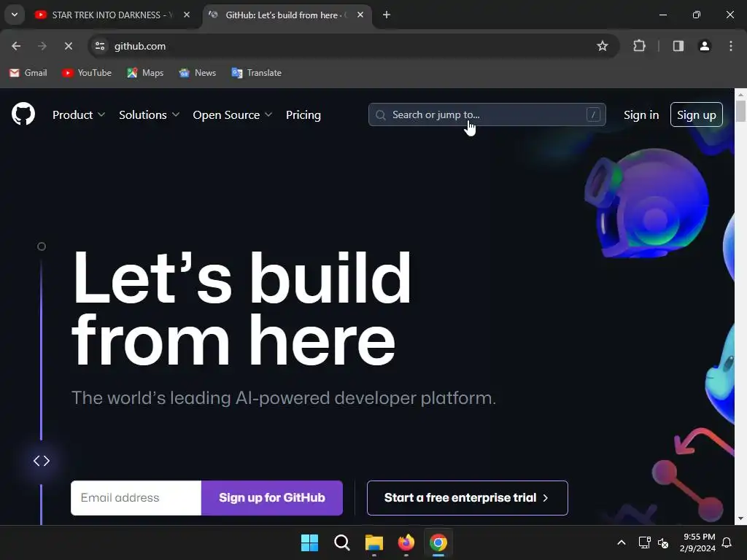
Task: Go back with browser back arrow
Action: [16, 46]
